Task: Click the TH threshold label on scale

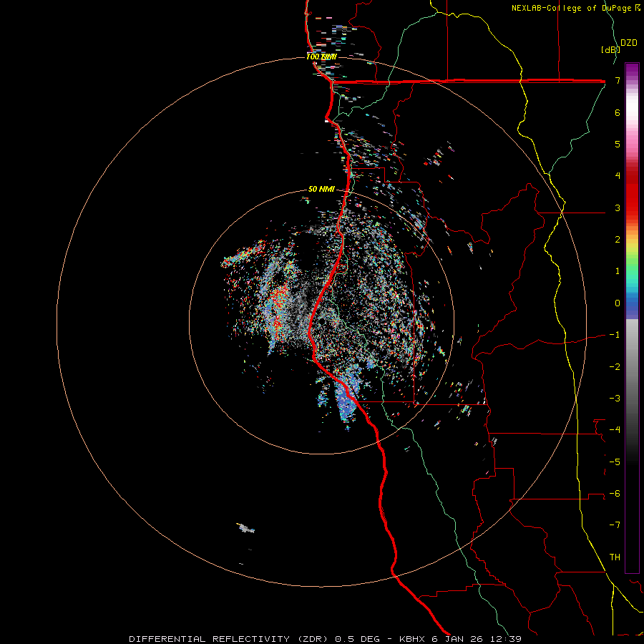Action: coord(615,557)
